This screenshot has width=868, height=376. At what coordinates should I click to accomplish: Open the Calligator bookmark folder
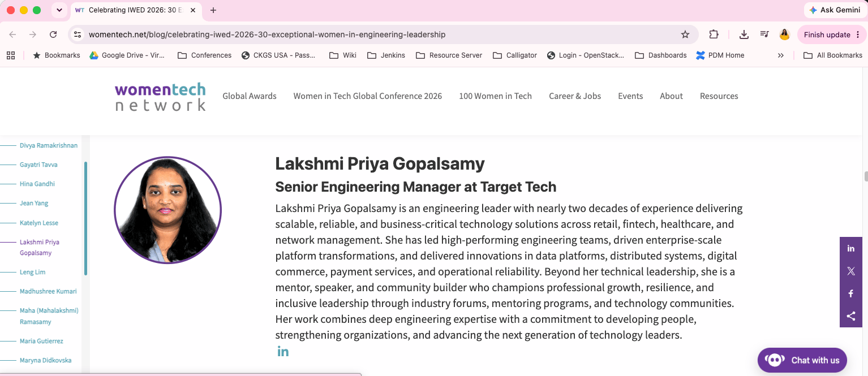[x=515, y=55]
